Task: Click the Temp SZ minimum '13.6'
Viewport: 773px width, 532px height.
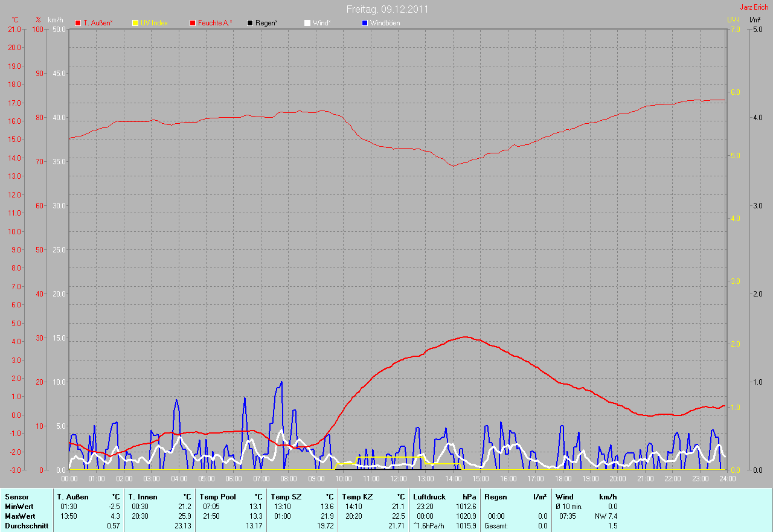Action: (x=327, y=507)
